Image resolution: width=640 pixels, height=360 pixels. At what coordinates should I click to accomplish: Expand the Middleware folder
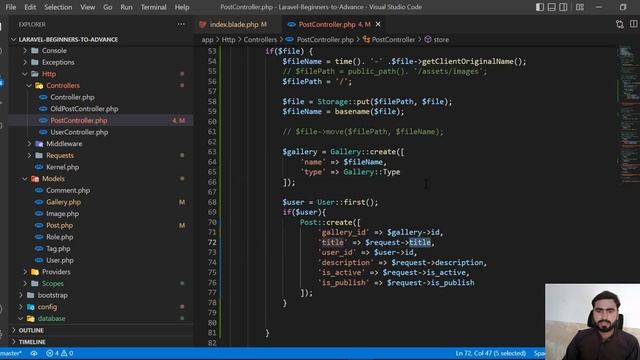point(64,144)
